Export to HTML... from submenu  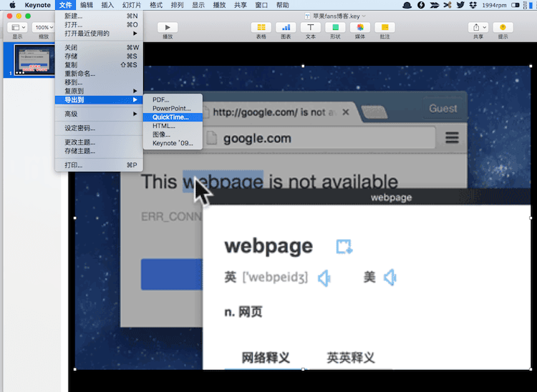click(x=173, y=126)
